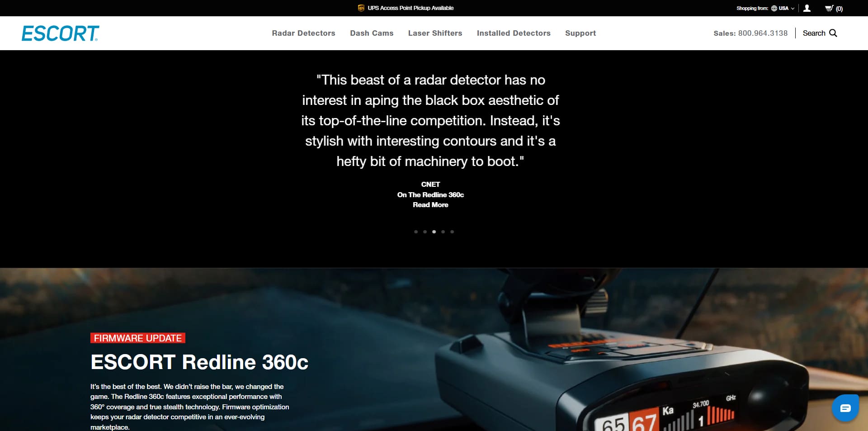The height and width of the screenshot is (431, 868).
Task: Select the fifth testimonial carousel dot
Action: (x=452, y=232)
